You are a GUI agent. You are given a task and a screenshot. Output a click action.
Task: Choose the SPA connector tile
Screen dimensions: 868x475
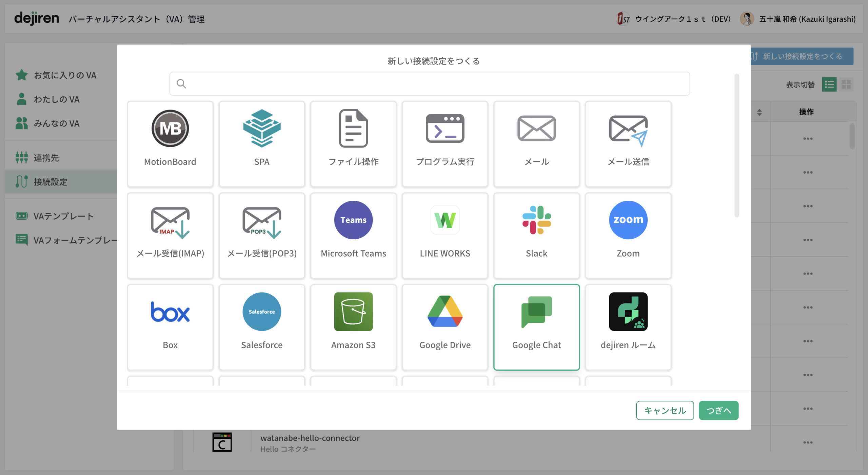coord(262,144)
